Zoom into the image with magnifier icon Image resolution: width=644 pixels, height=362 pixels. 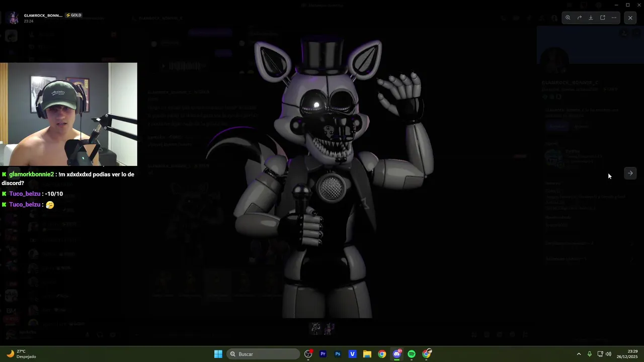coord(568,18)
